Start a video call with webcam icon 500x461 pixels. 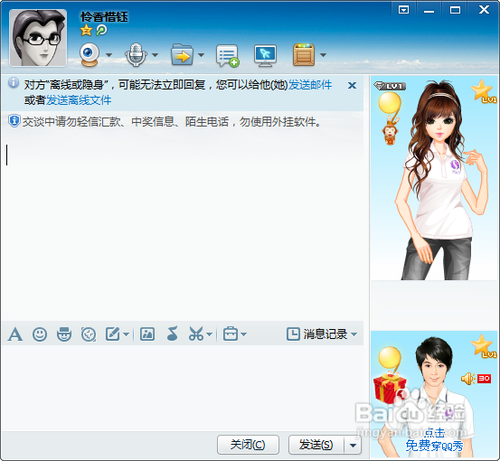pos(90,55)
